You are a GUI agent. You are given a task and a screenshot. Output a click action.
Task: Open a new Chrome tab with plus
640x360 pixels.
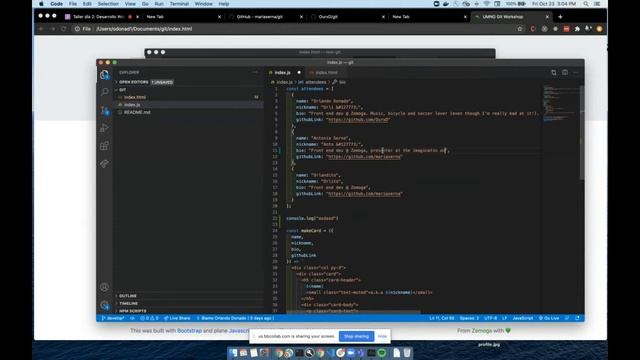(x=560, y=17)
